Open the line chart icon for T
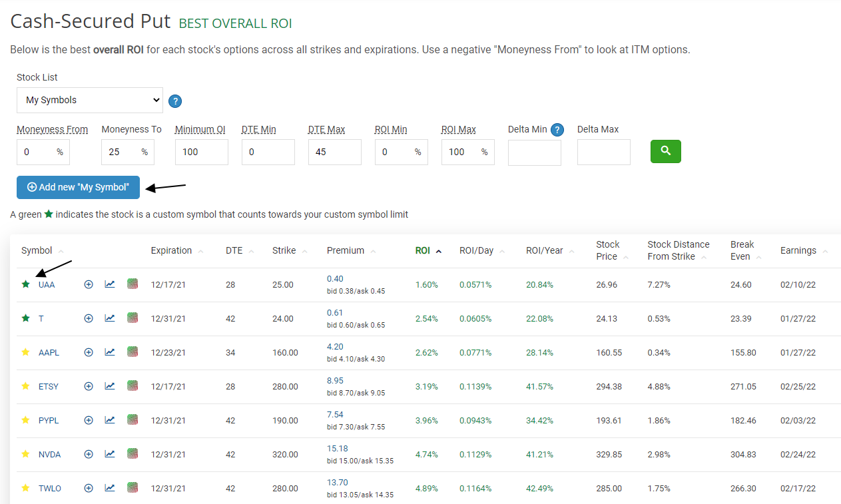Screen dimensions: 841x504 coord(110,318)
